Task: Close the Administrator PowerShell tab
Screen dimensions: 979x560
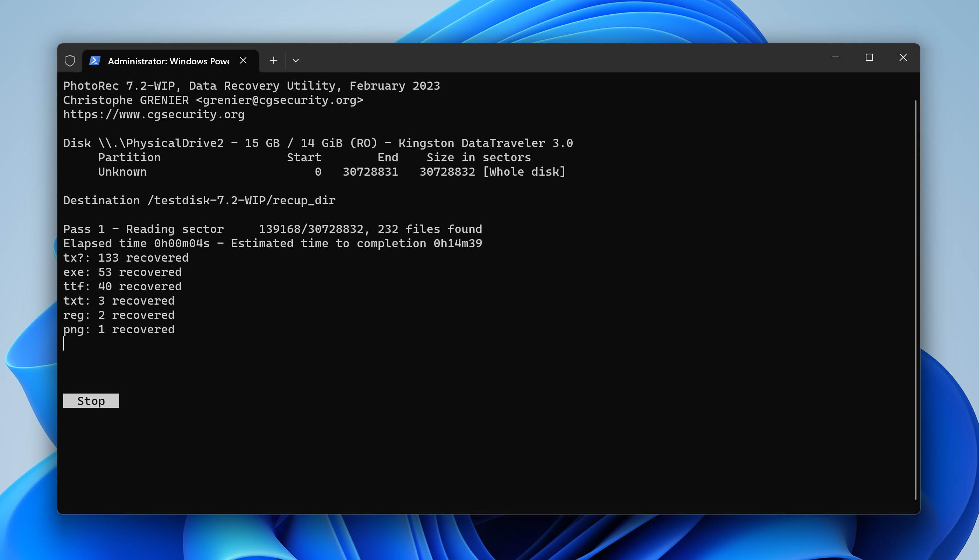Action: tap(243, 60)
